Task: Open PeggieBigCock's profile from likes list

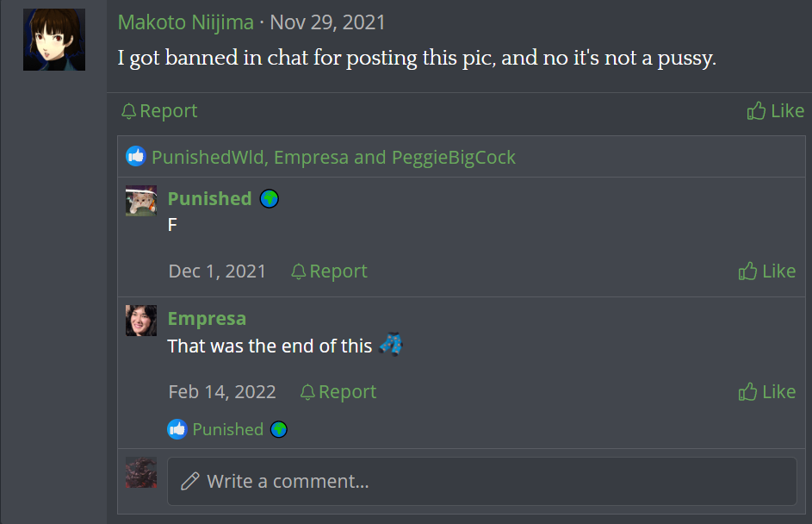Action: 454,157
